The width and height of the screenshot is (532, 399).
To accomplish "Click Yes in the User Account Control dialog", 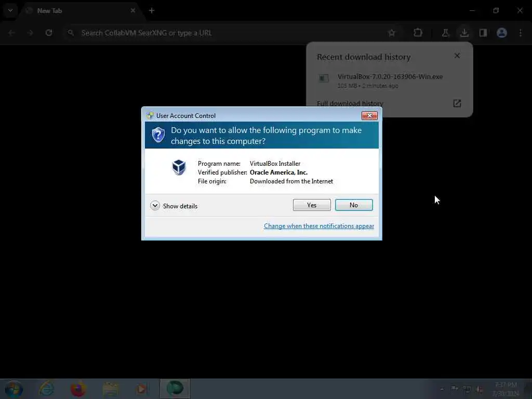I will tap(312, 205).
